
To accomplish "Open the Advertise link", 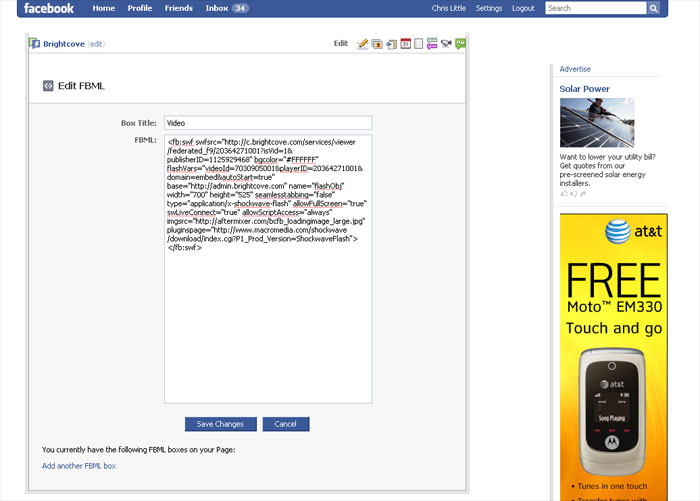I will pyautogui.click(x=575, y=69).
